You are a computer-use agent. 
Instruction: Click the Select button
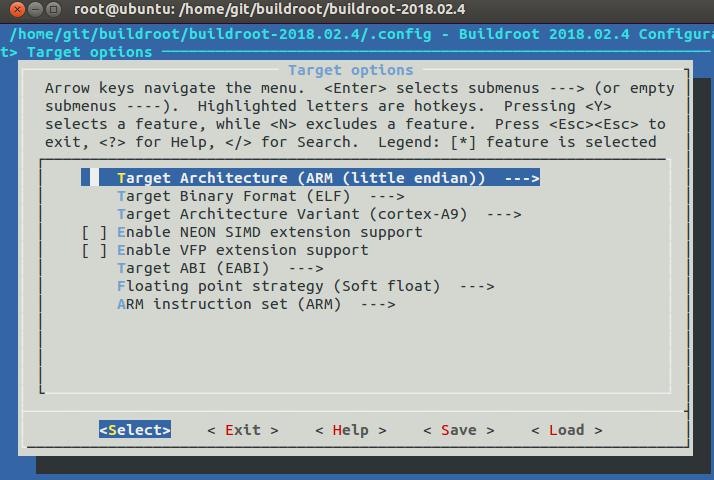tap(135, 429)
